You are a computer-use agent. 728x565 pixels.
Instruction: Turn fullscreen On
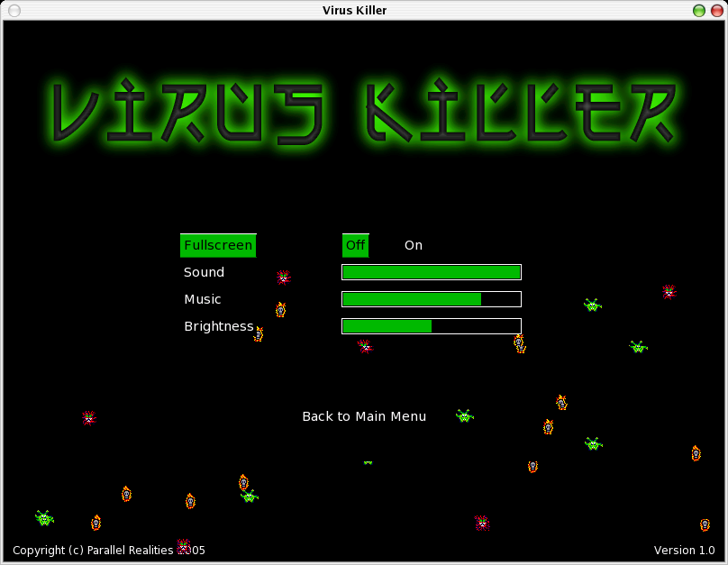coord(413,245)
